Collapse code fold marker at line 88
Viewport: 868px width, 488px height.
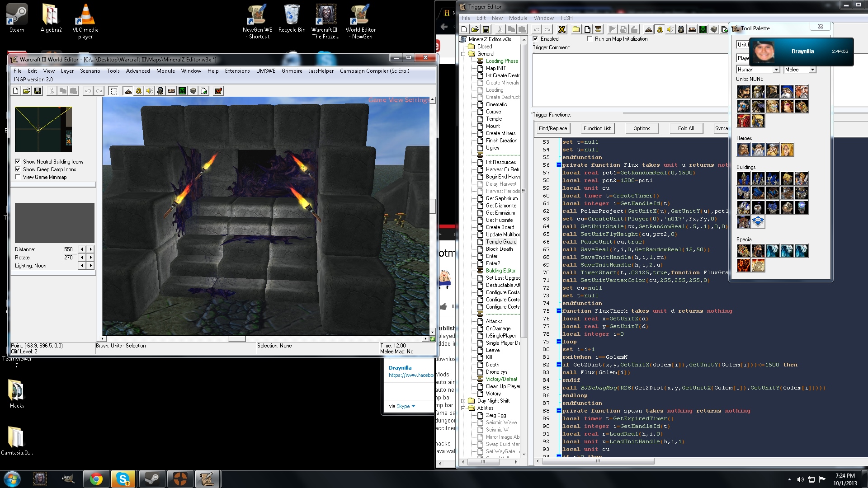click(x=559, y=411)
